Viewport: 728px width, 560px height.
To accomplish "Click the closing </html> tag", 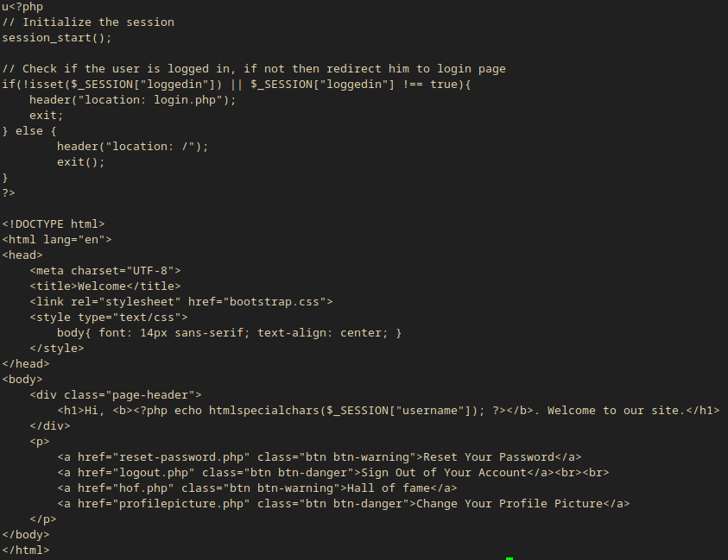I will coord(26,550).
